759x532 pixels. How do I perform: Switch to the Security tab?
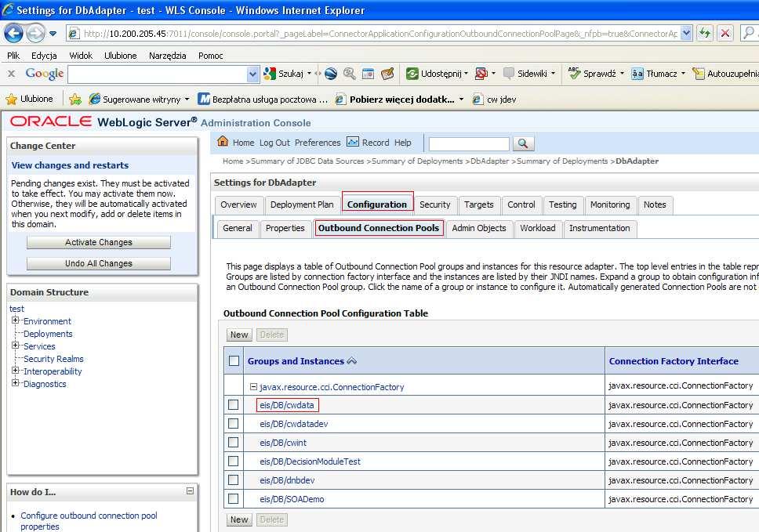click(434, 204)
